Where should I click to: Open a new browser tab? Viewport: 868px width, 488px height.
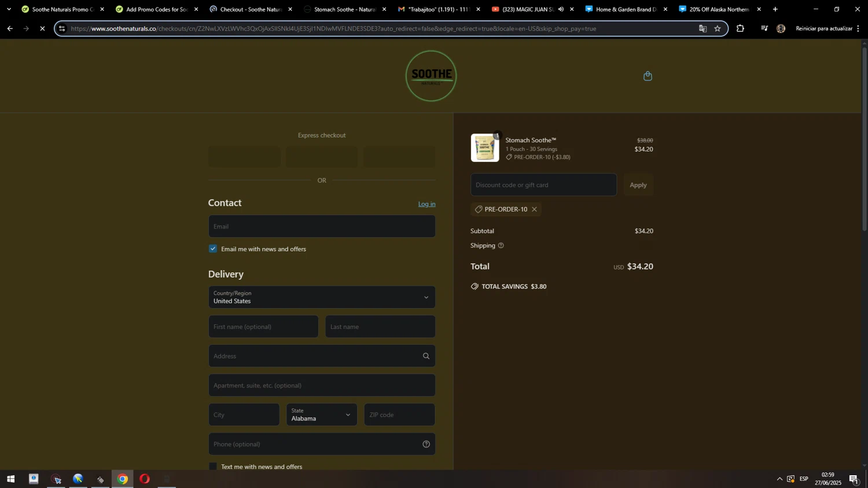point(775,9)
